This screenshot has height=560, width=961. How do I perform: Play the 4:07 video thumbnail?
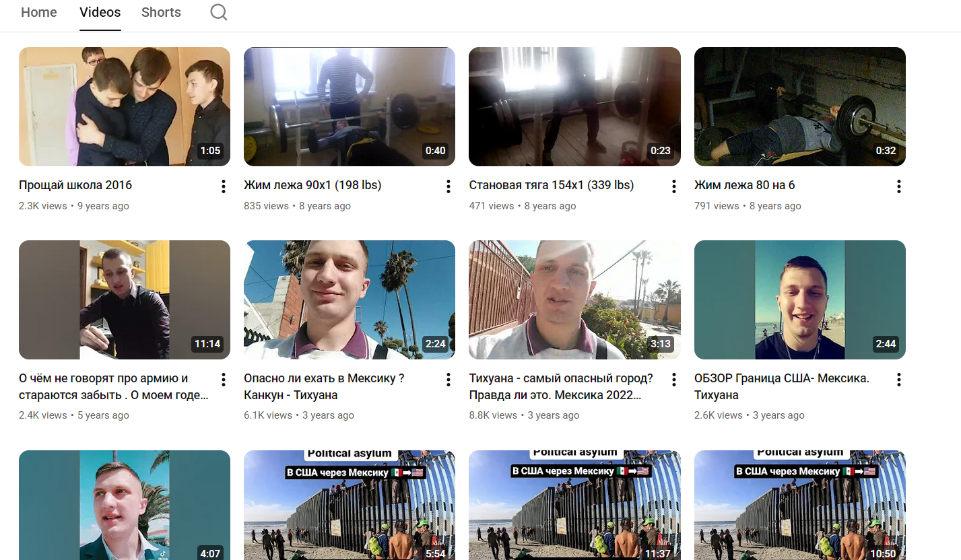[x=125, y=505]
